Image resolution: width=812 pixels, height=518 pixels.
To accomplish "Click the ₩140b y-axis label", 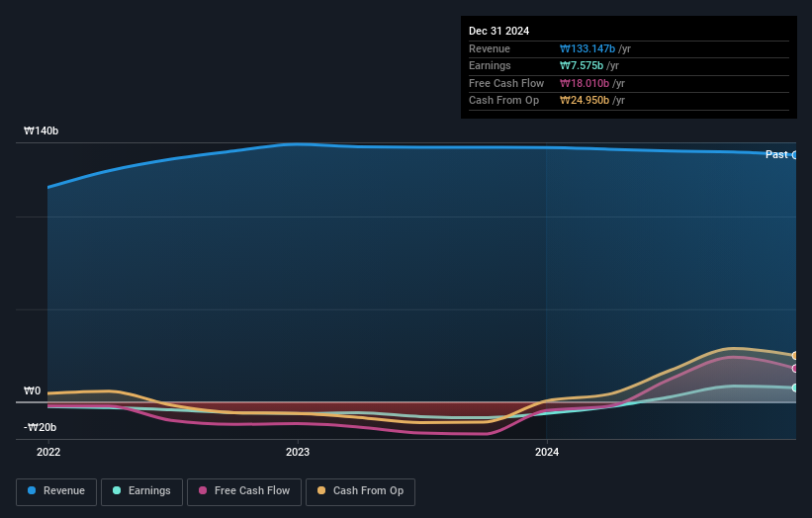I will [41, 130].
